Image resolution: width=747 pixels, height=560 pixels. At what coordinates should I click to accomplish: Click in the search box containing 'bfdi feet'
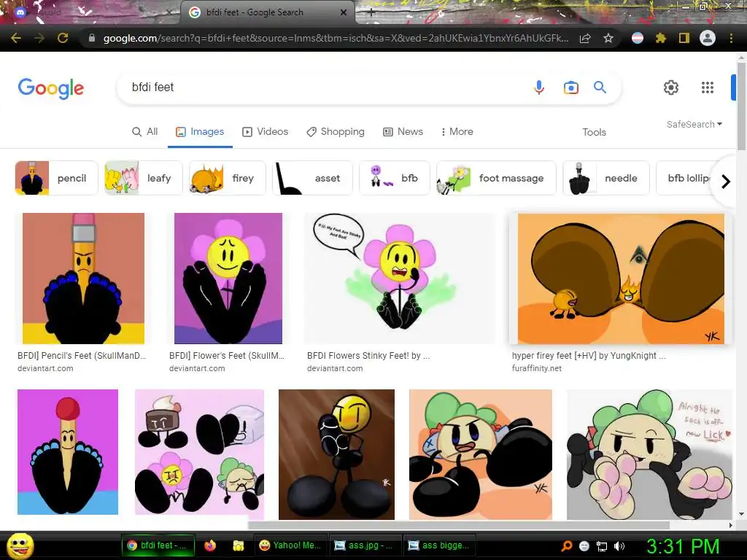click(x=324, y=87)
